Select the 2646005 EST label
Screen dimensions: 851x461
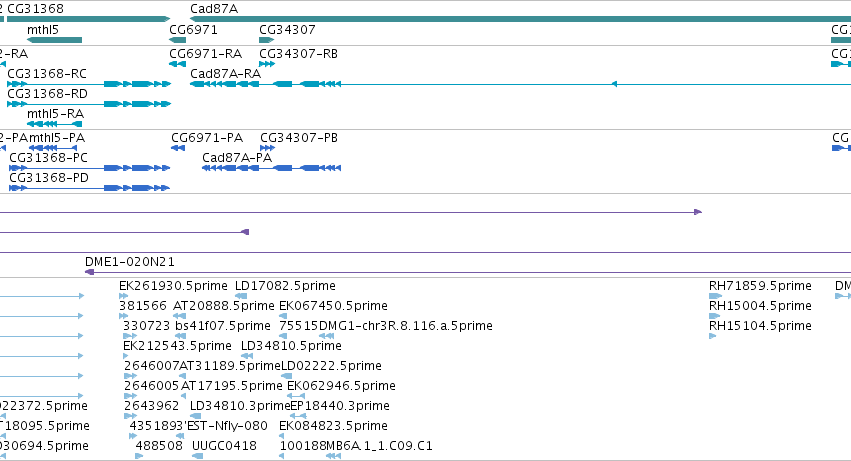pos(151,386)
